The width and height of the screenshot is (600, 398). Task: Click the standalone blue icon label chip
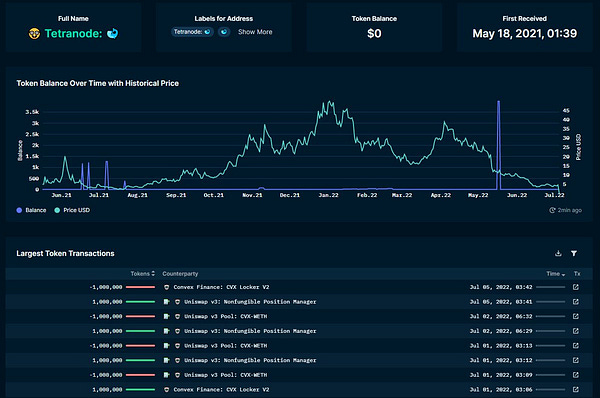224,32
